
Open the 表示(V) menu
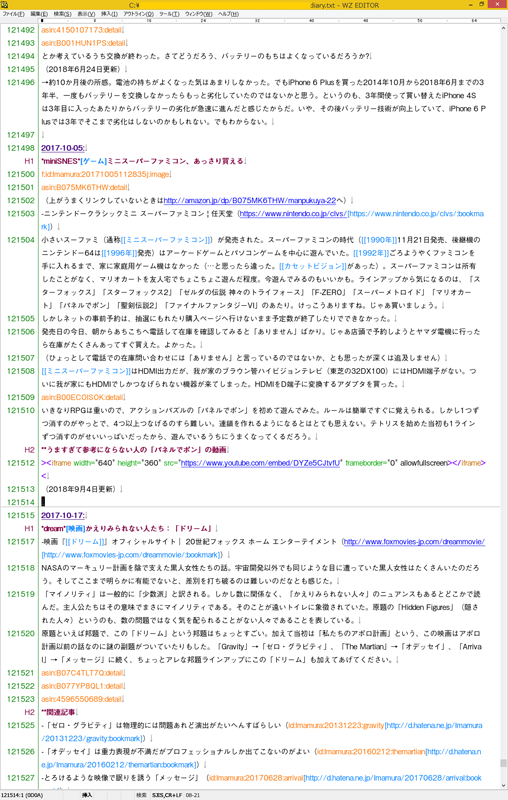[86, 14]
